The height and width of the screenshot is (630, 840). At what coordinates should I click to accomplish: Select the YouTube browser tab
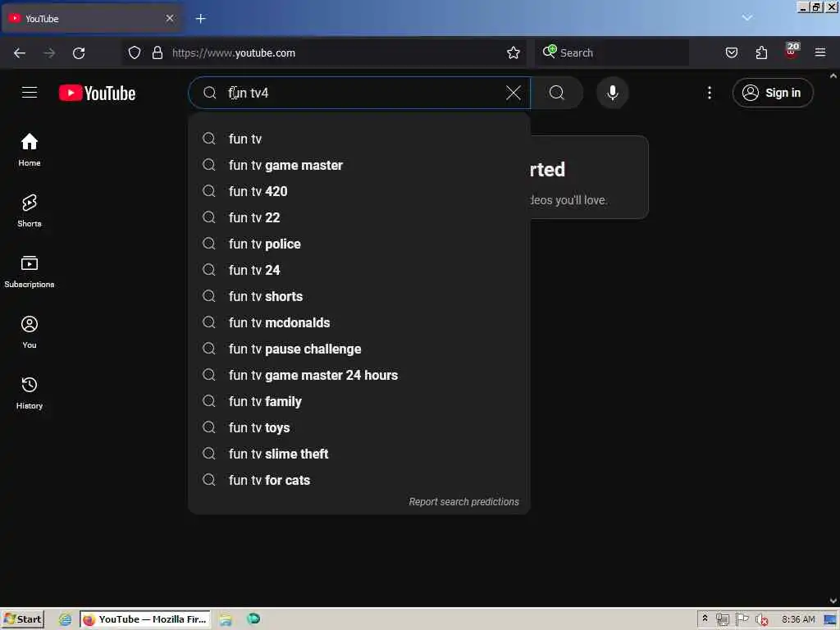coord(91,19)
